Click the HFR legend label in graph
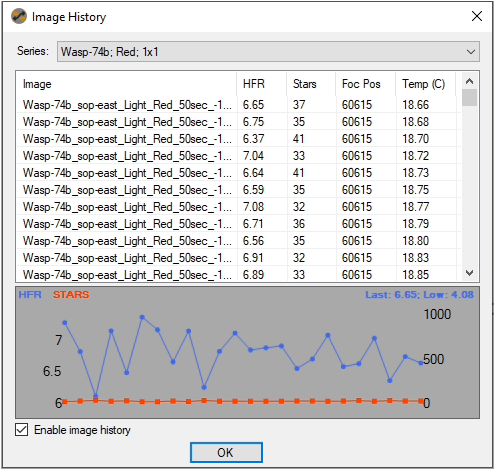The image size is (495, 470). click(x=30, y=295)
